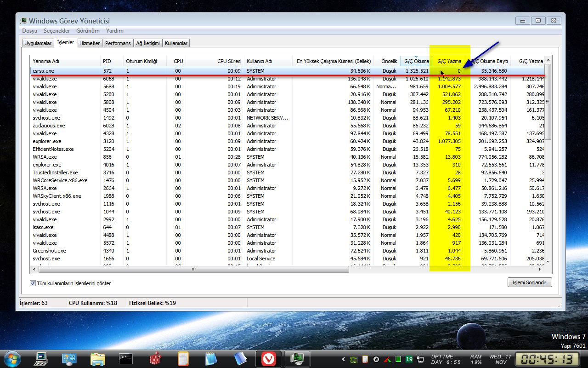Open the Seçenekler menu

[x=57, y=31]
